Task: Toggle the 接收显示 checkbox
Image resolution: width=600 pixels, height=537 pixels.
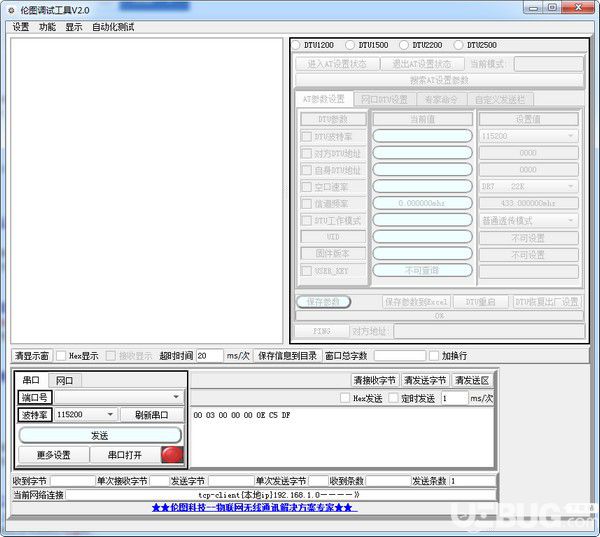Action: click(111, 356)
